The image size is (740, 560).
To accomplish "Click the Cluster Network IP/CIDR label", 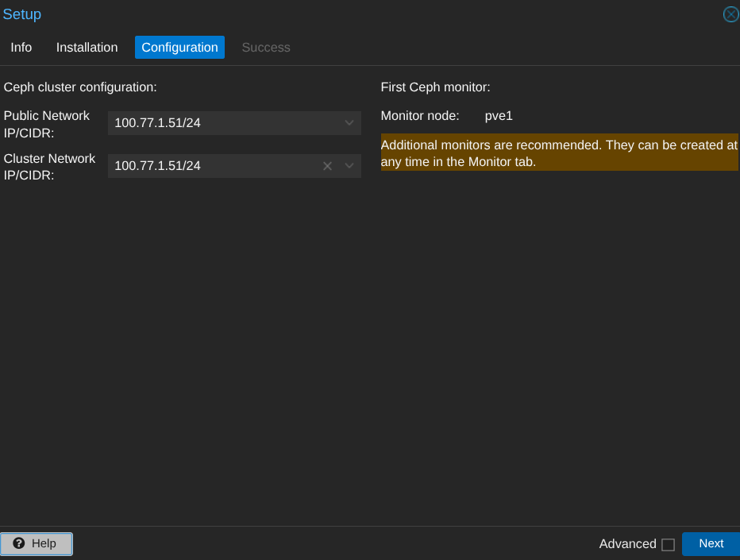I will [x=49, y=167].
